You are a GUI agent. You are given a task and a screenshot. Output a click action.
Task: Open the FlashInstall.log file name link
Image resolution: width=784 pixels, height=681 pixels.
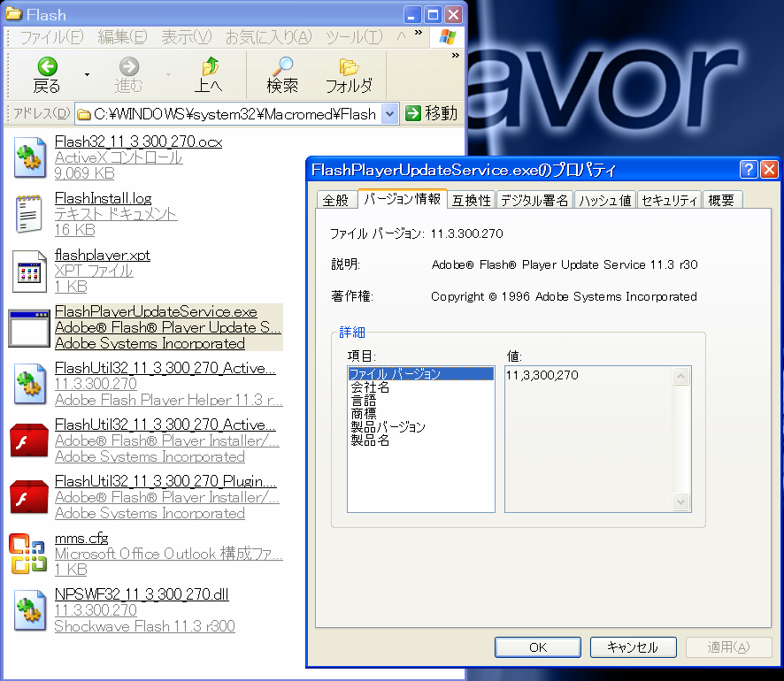point(103,198)
